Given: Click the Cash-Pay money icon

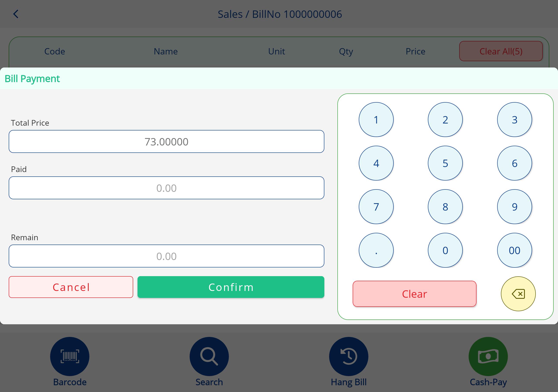Looking at the screenshot, I should pos(488,356).
